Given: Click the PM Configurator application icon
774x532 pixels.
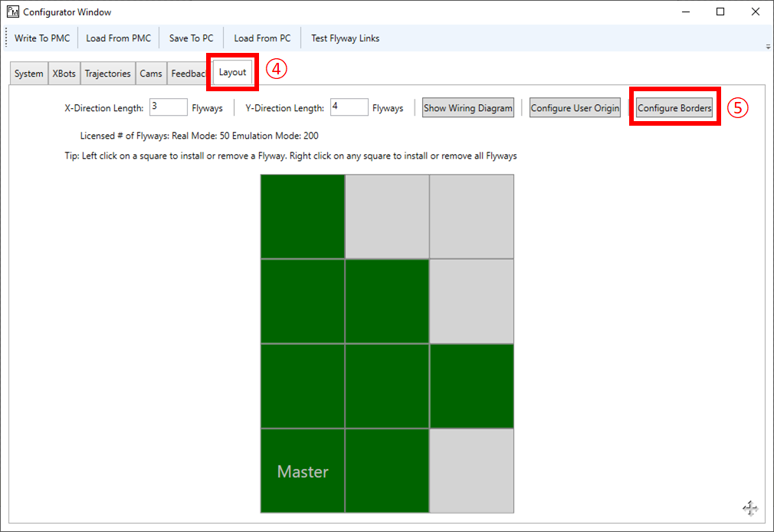Looking at the screenshot, I should tap(12, 11).
